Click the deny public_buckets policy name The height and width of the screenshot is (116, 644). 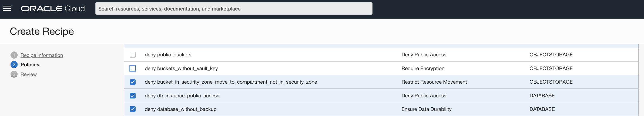click(x=168, y=55)
